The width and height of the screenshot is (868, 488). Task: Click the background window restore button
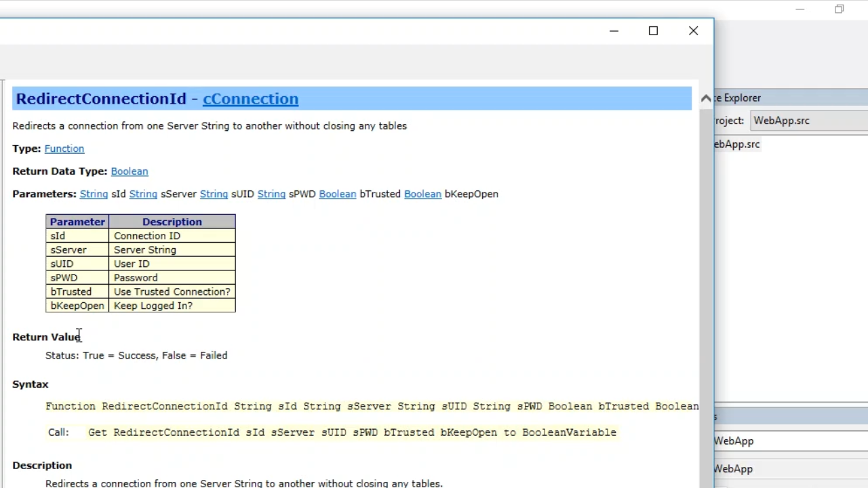click(x=840, y=9)
